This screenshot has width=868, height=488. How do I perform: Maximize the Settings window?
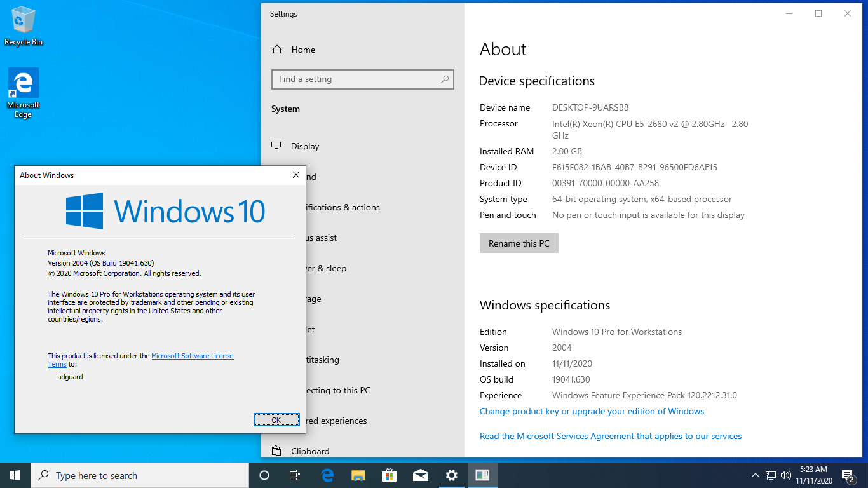818,13
